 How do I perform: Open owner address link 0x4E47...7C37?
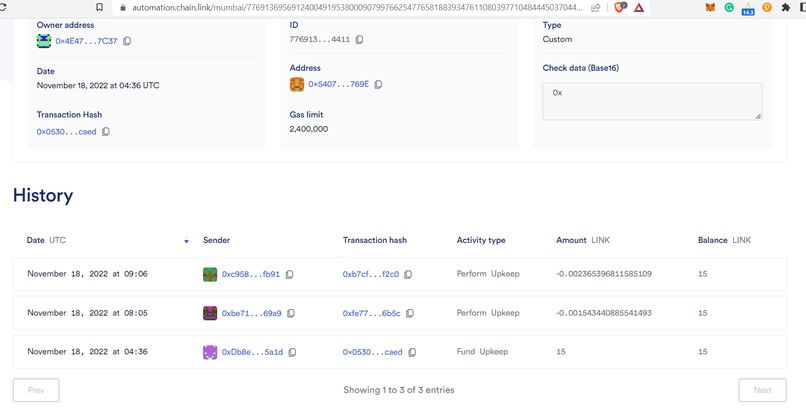pyautogui.click(x=86, y=41)
